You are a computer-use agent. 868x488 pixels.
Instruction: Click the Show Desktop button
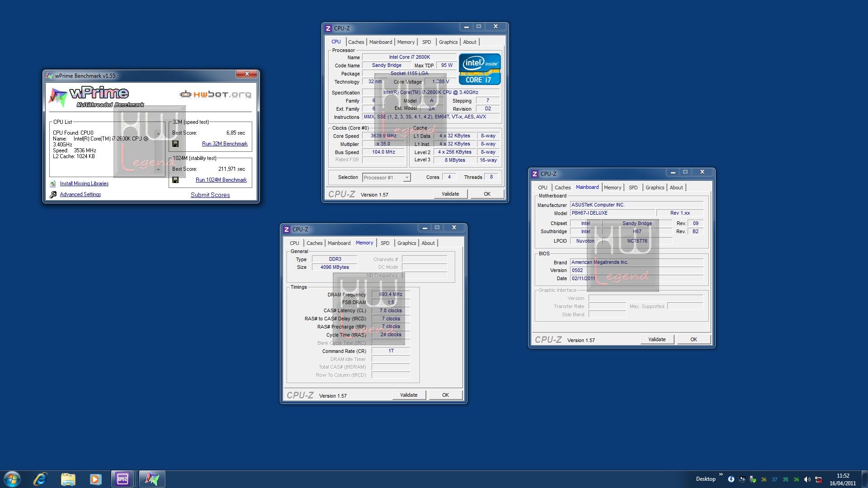[x=864, y=479]
